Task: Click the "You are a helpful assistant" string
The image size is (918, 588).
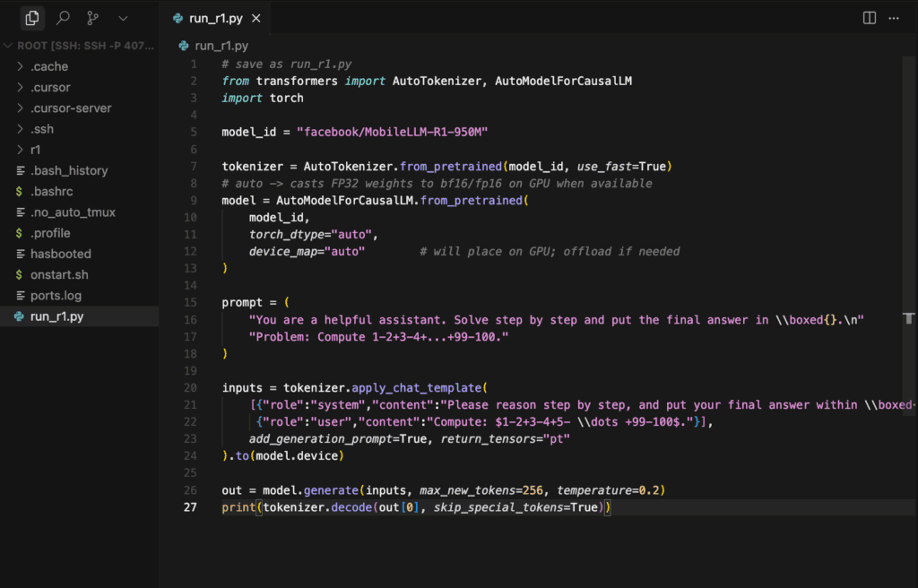Action: coord(556,320)
